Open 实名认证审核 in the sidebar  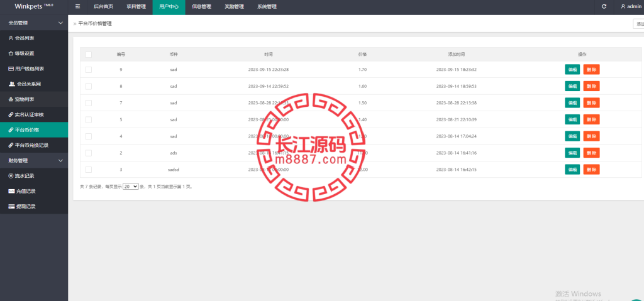point(34,114)
